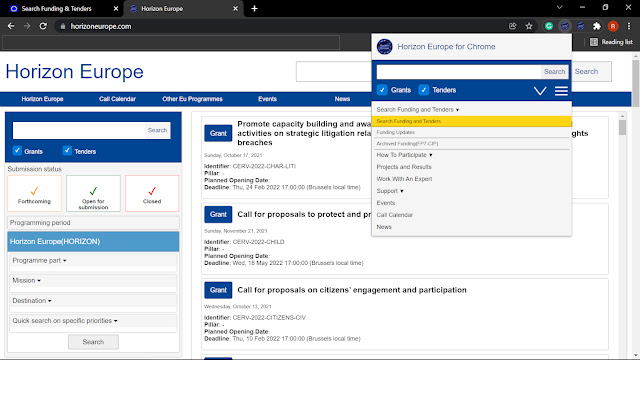Open Call Calendar link in popup

pos(394,215)
